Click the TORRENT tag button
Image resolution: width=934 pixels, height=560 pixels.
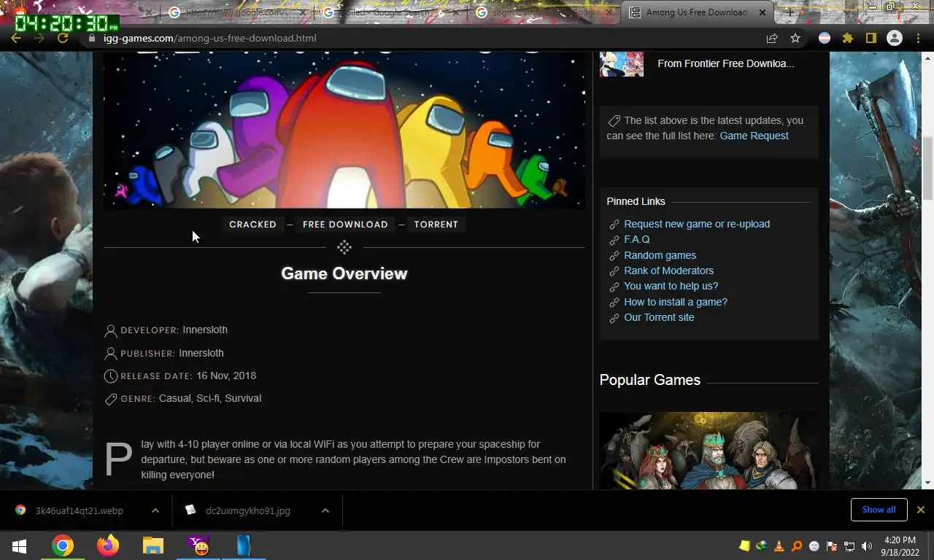click(436, 225)
